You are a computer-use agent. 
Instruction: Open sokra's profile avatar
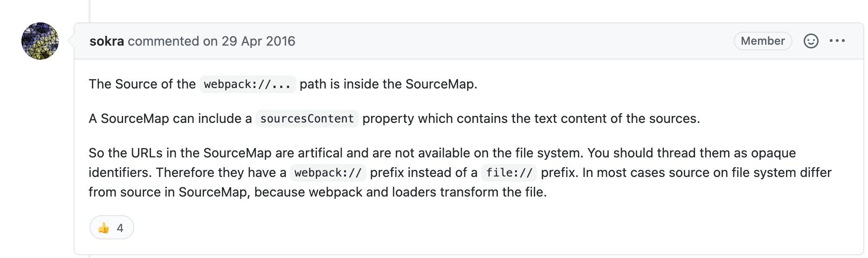tap(40, 41)
